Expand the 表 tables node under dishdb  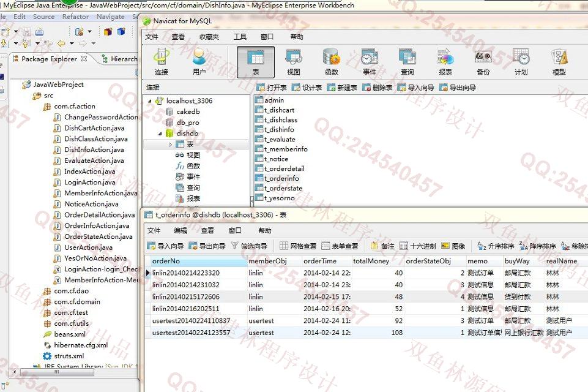(x=170, y=144)
